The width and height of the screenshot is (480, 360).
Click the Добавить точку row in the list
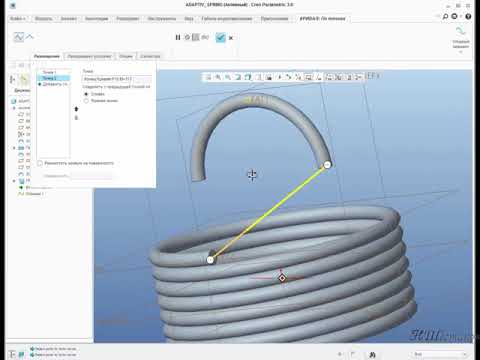tap(53, 84)
